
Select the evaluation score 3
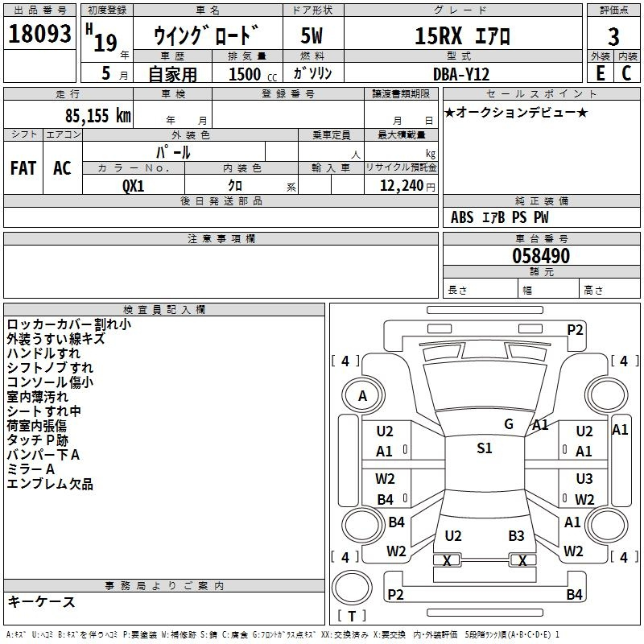[613, 36]
